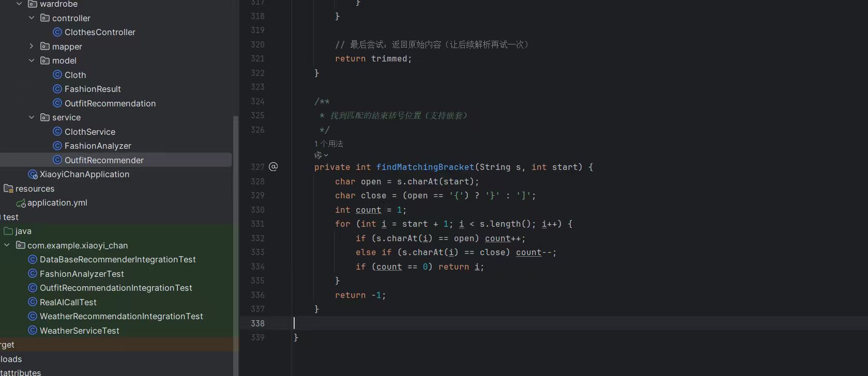868x376 pixels.
Task: Click the Javadoc comment on line 325
Action: 393,116
